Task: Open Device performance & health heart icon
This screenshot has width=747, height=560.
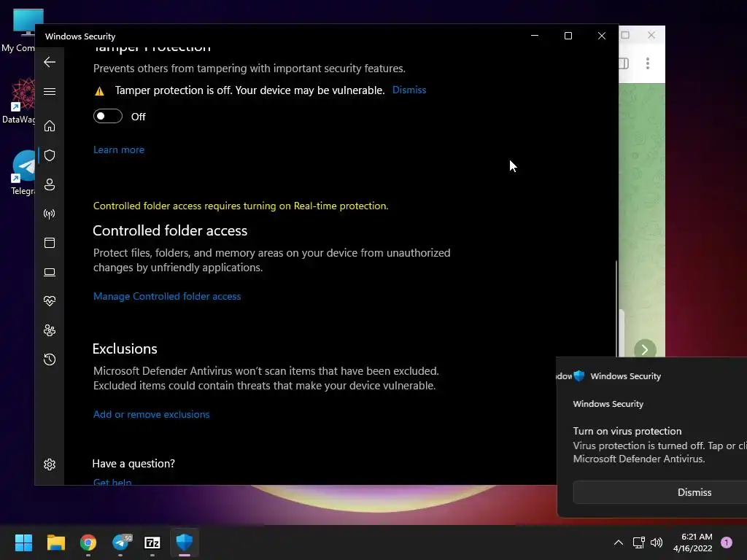Action: [50, 301]
